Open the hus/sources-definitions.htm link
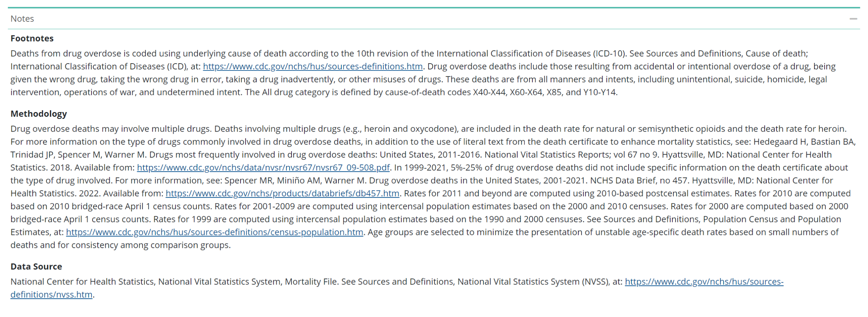This screenshot has height=317, width=868. point(312,67)
